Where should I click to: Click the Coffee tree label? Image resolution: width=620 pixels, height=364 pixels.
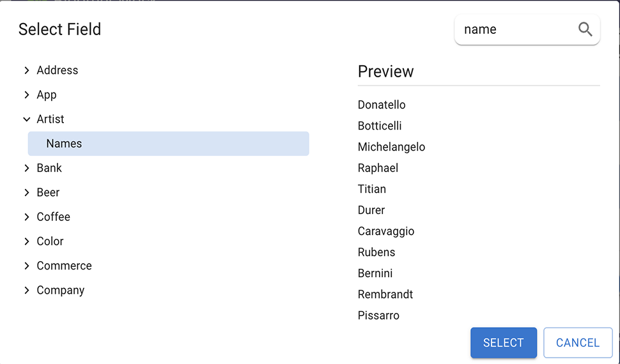[x=54, y=217]
